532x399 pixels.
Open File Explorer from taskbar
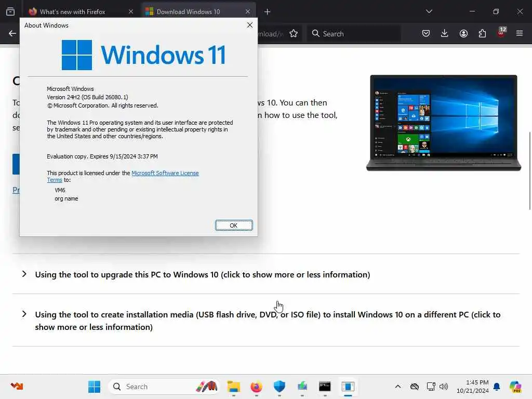pos(233,387)
